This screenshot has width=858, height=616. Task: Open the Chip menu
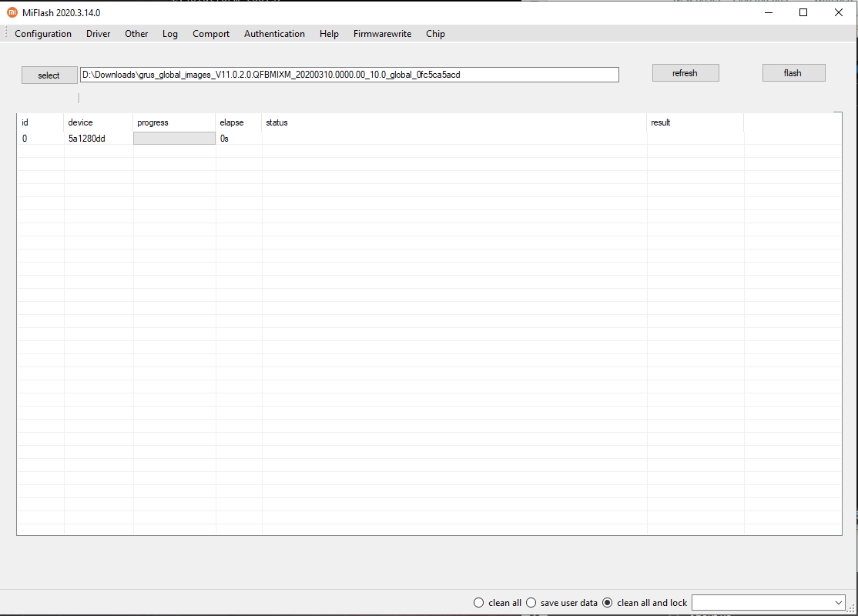[435, 34]
